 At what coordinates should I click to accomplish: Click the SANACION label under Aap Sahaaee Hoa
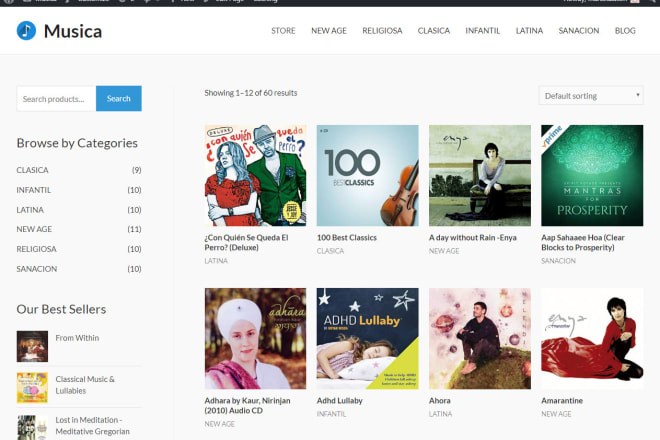pos(559,261)
